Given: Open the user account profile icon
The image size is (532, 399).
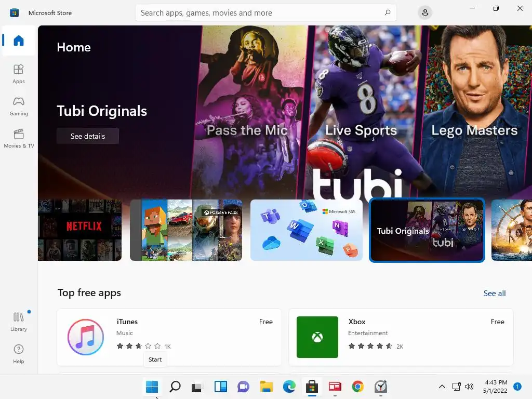Looking at the screenshot, I should 425,13.
